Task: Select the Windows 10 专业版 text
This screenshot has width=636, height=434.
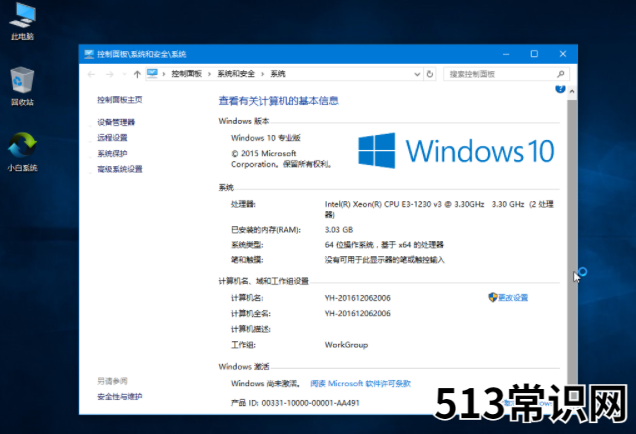Action: 266,138
